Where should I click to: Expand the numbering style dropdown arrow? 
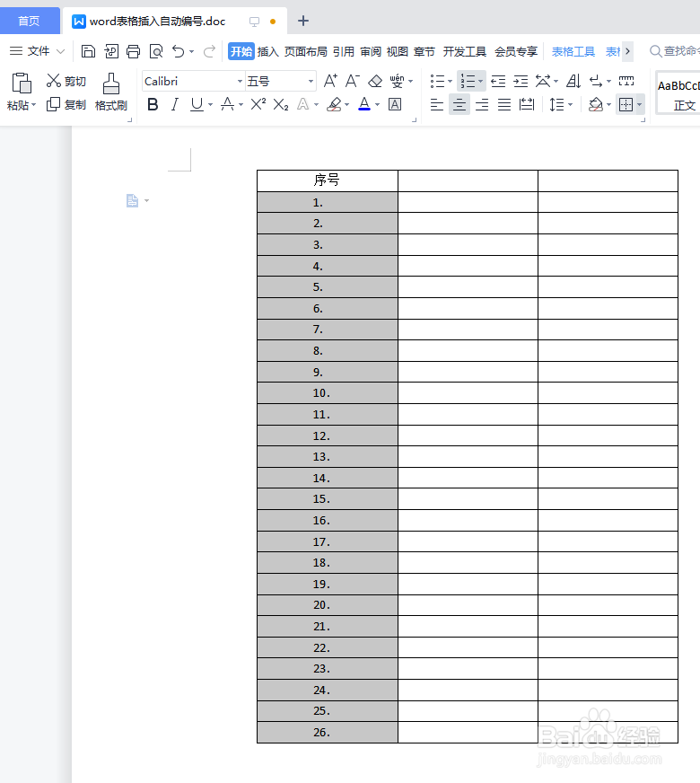[480, 81]
